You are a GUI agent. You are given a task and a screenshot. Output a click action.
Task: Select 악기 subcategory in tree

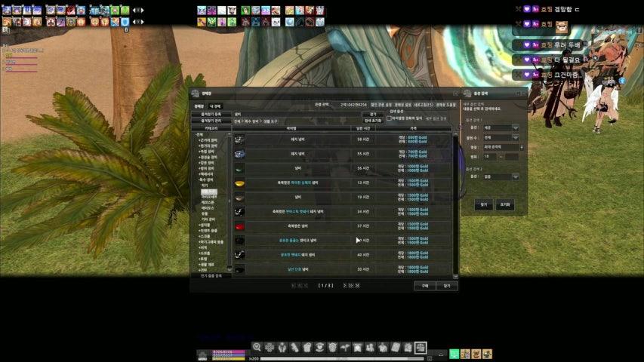coord(205,186)
